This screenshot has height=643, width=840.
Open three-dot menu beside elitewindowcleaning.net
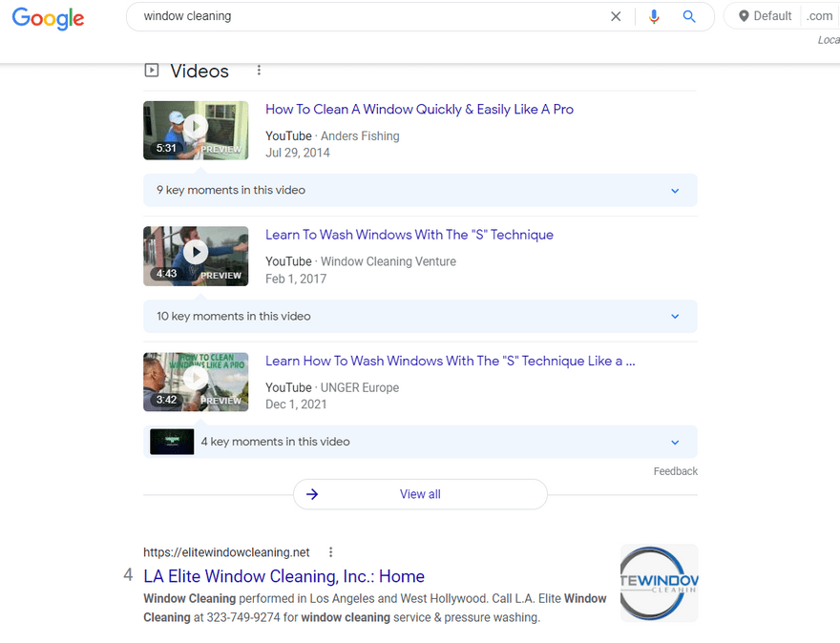tap(330, 552)
